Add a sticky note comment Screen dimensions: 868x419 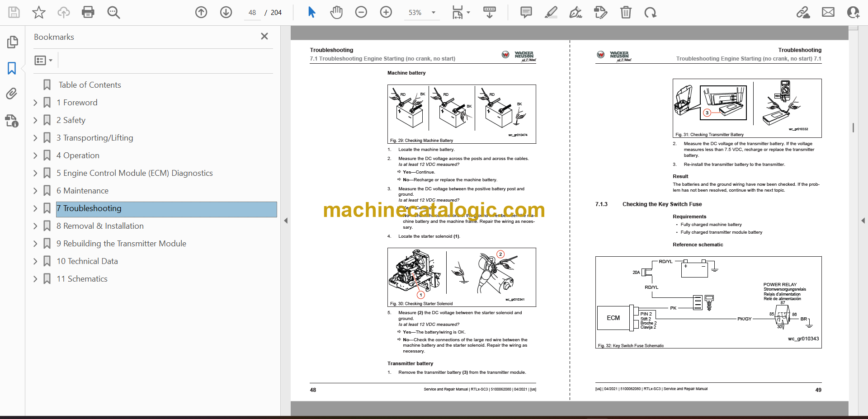point(526,12)
